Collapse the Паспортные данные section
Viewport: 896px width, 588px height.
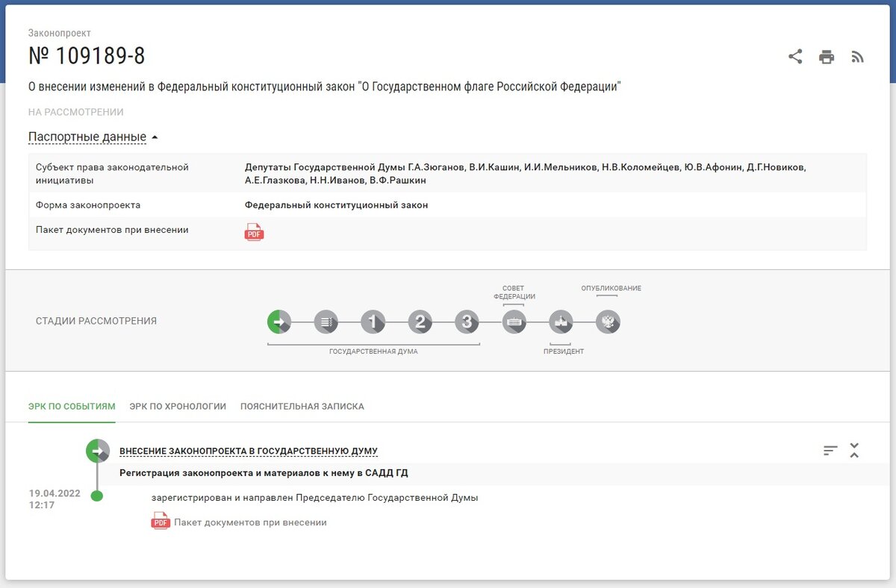coord(86,137)
